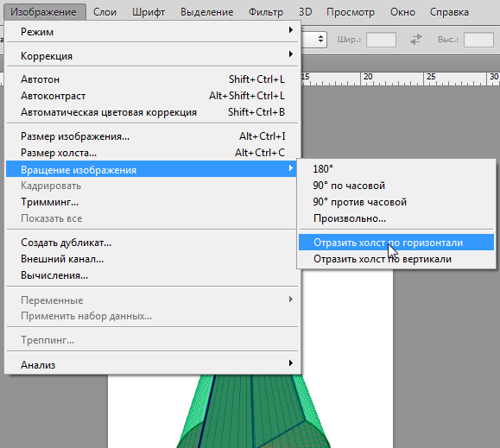Expand the Анализ submenu arrow
Image resolution: width=500 pixels, height=448 pixels.
[x=290, y=363]
